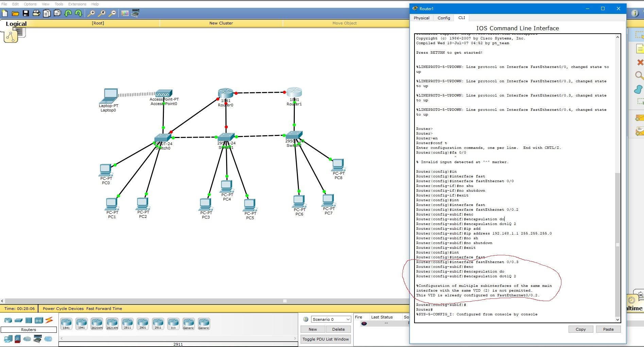Select the Routers device category icon
Viewport: 644px width, 347px height.
[8, 320]
